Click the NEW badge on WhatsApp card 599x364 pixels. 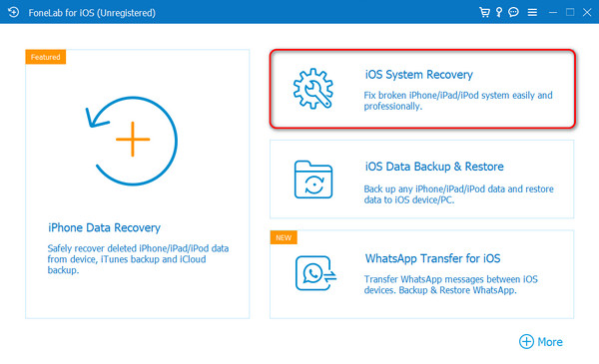(284, 237)
